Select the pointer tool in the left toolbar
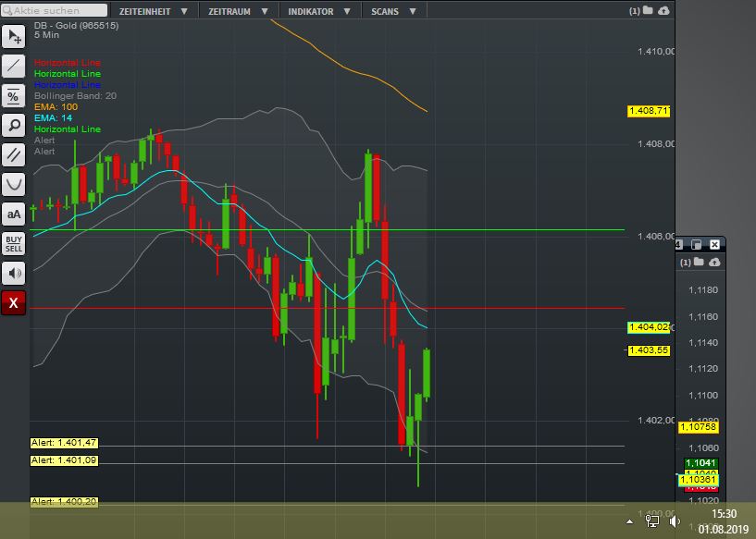Image resolution: width=756 pixels, height=539 pixels. 12,36
